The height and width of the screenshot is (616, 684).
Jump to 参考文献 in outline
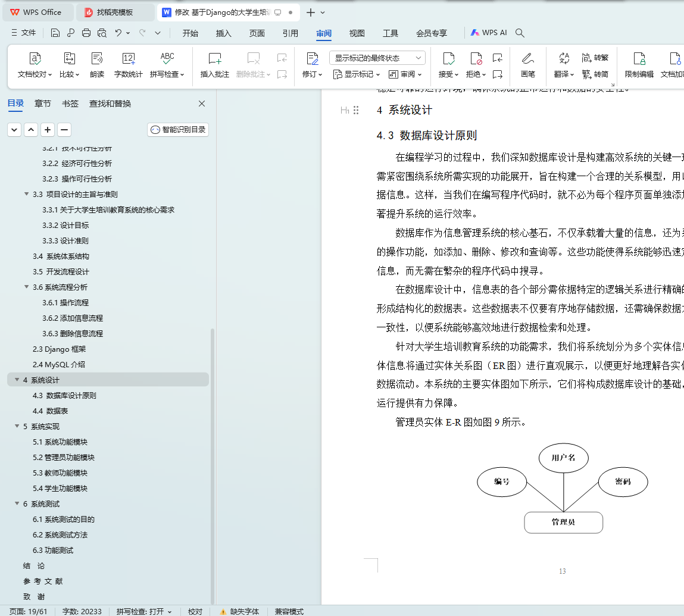coord(43,581)
